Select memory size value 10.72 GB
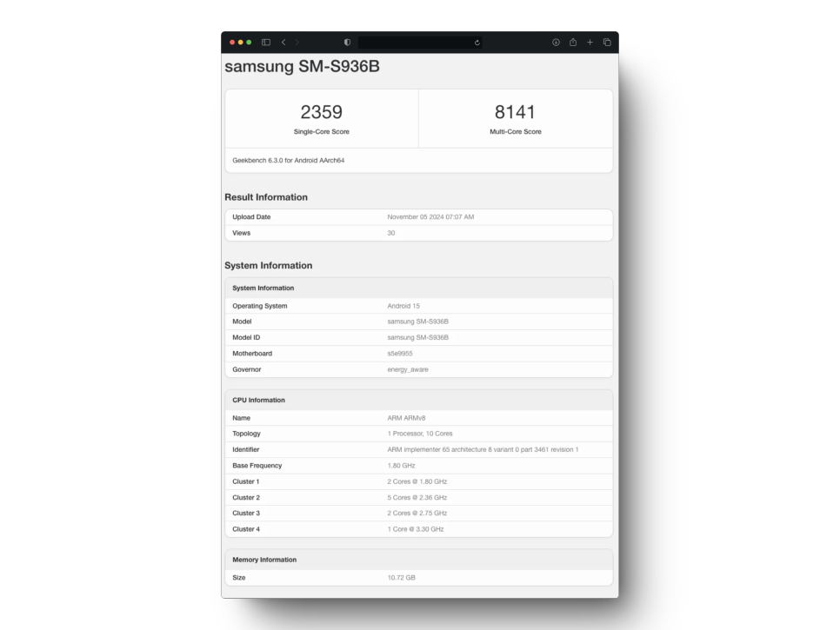The width and height of the screenshot is (840, 630). (401, 578)
